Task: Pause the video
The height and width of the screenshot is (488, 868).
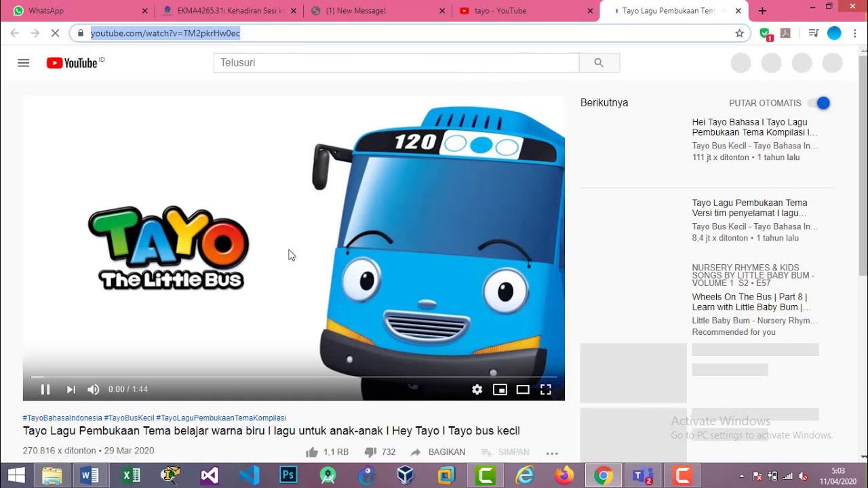Action: (45, 389)
